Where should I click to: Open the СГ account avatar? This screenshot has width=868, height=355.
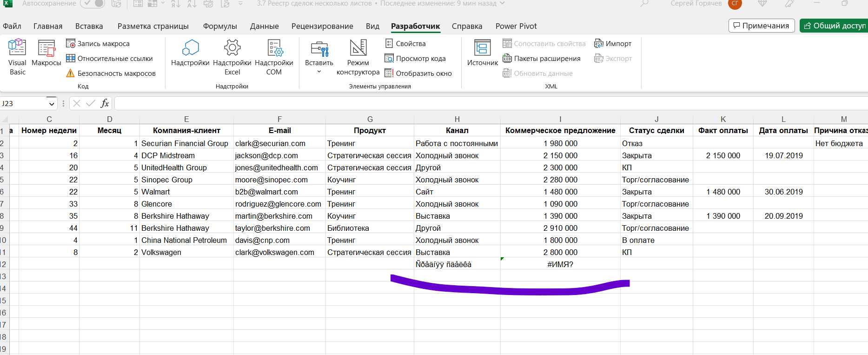735,4
